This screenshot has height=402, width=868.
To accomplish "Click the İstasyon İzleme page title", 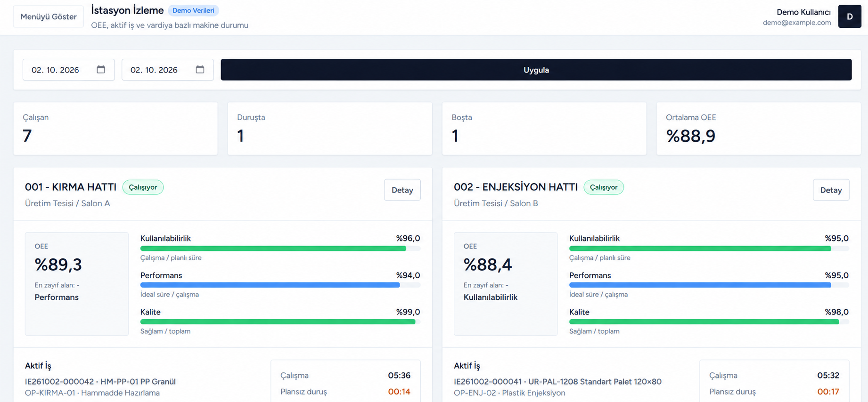I will [127, 10].
